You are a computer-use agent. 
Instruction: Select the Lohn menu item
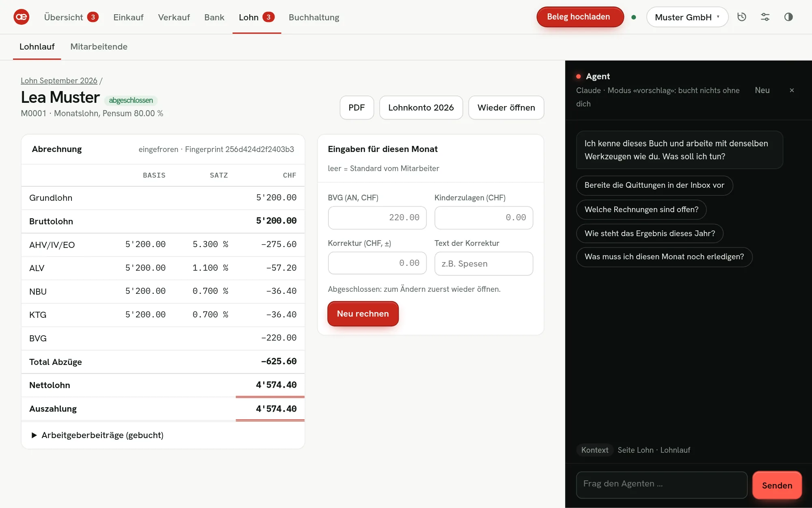pyautogui.click(x=257, y=17)
